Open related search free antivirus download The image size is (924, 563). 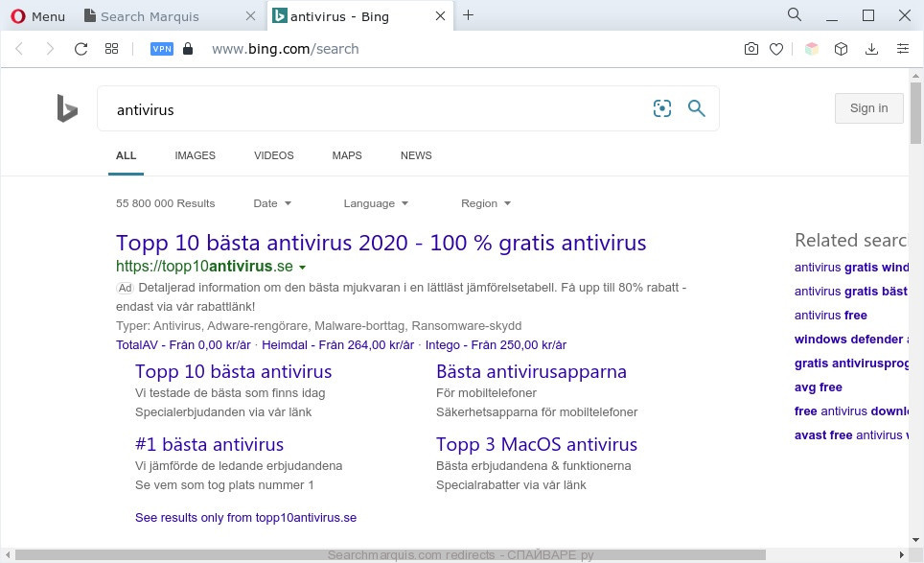click(x=851, y=411)
